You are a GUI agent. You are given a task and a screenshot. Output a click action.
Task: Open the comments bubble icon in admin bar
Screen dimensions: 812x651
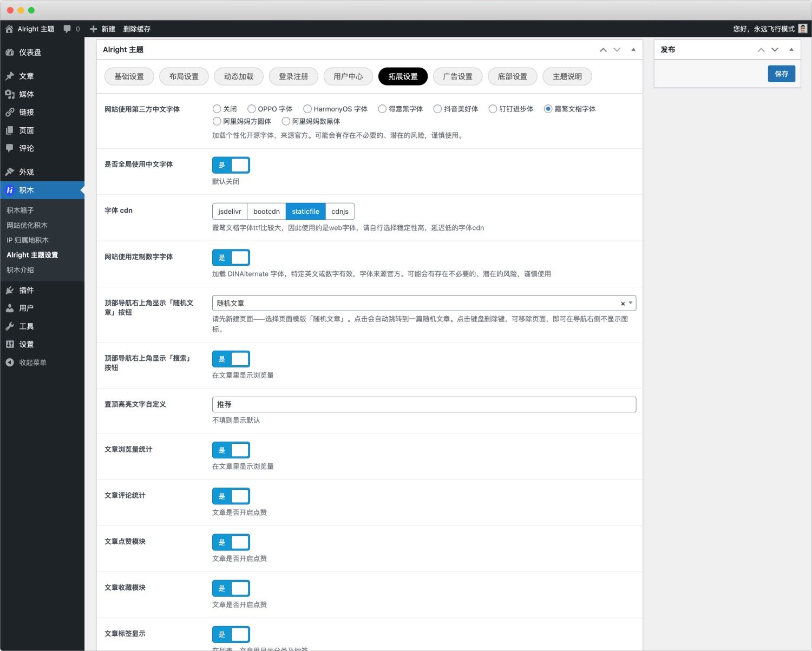[x=67, y=29]
